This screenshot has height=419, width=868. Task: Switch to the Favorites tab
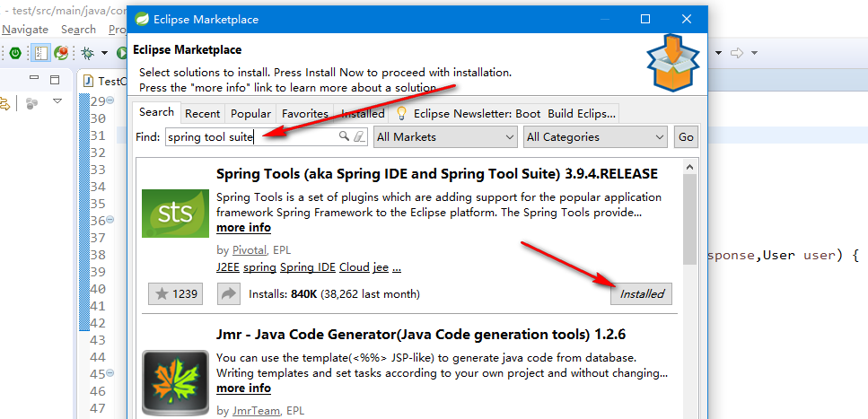pos(305,113)
